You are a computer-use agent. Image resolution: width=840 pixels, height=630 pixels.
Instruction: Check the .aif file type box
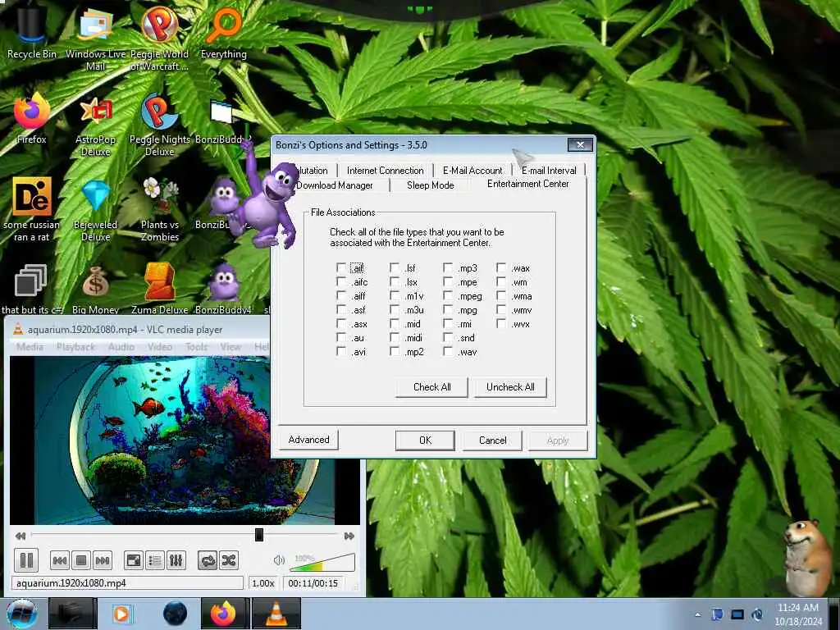coord(341,267)
